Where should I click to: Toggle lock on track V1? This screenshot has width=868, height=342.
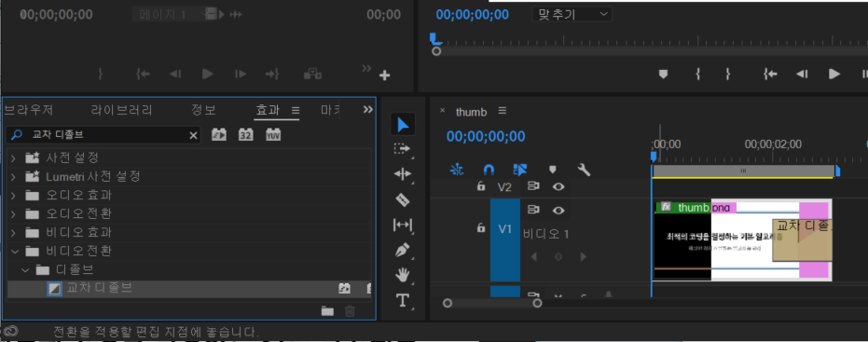point(481,227)
